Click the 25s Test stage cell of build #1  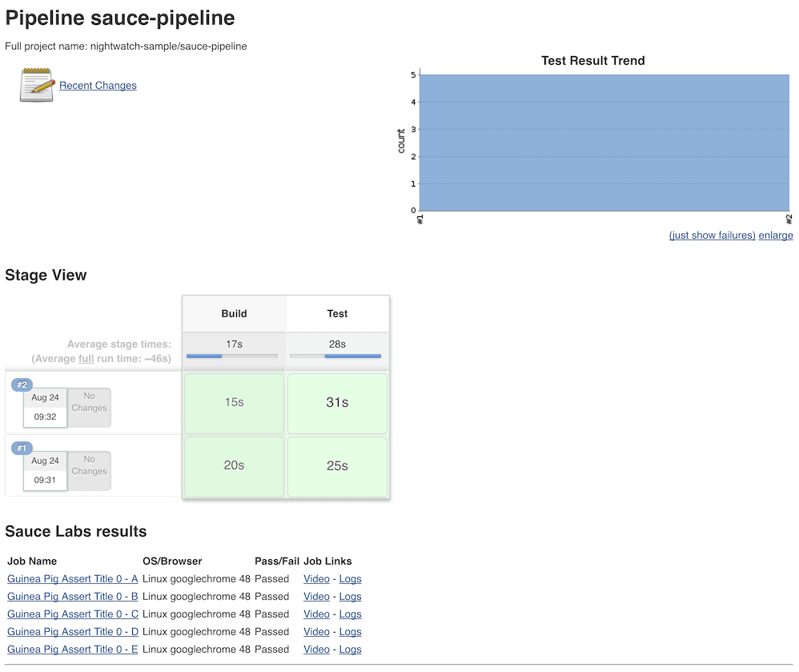337,466
